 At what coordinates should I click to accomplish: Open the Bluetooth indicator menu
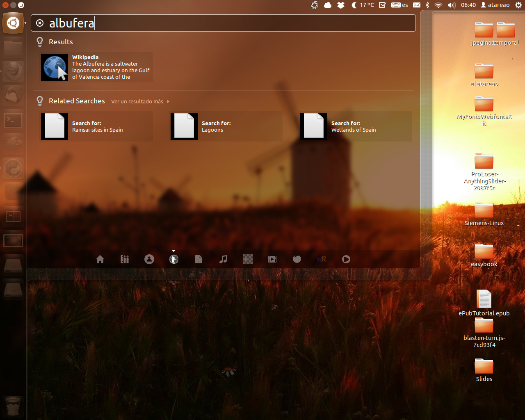(427, 5)
